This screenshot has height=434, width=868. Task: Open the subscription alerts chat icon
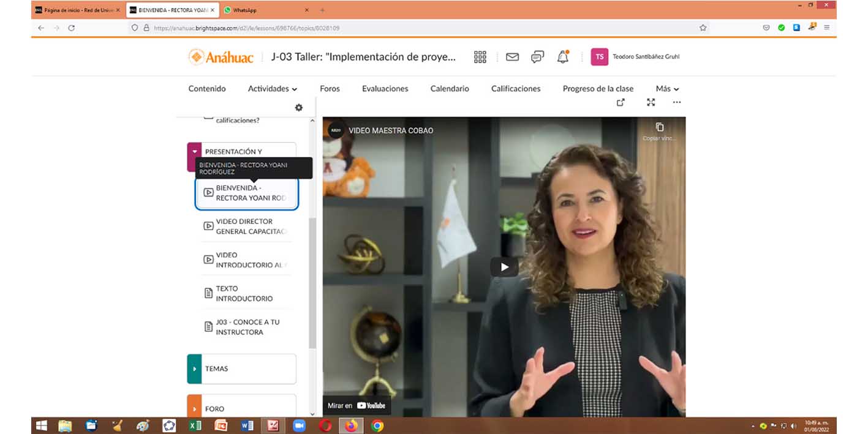pyautogui.click(x=537, y=57)
